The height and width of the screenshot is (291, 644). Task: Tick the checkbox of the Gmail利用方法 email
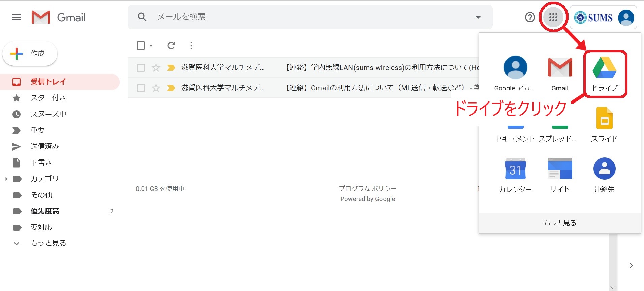(x=141, y=88)
